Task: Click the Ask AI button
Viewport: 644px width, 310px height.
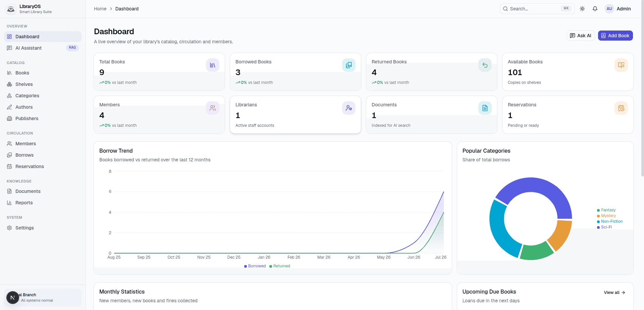Action: (581, 36)
